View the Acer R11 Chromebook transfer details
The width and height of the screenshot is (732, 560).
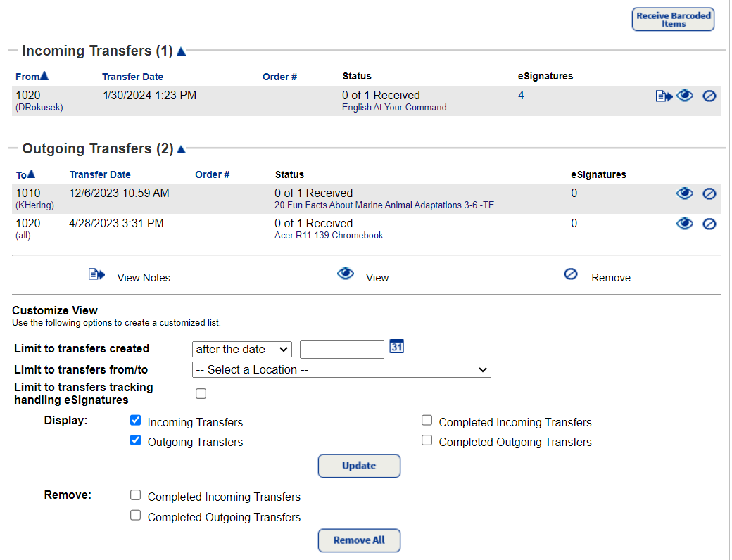[684, 224]
